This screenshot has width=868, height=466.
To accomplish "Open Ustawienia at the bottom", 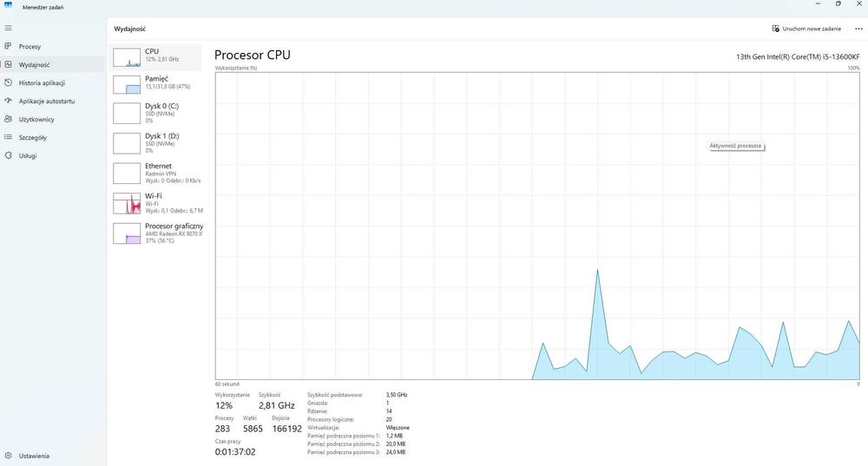I will click(x=35, y=456).
